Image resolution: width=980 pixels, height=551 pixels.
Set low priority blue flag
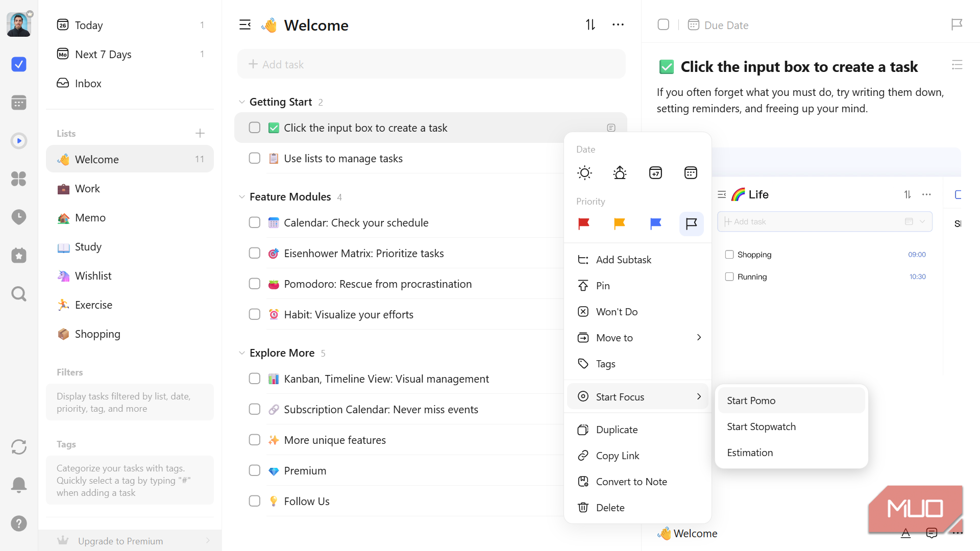pyautogui.click(x=655, y=223)
